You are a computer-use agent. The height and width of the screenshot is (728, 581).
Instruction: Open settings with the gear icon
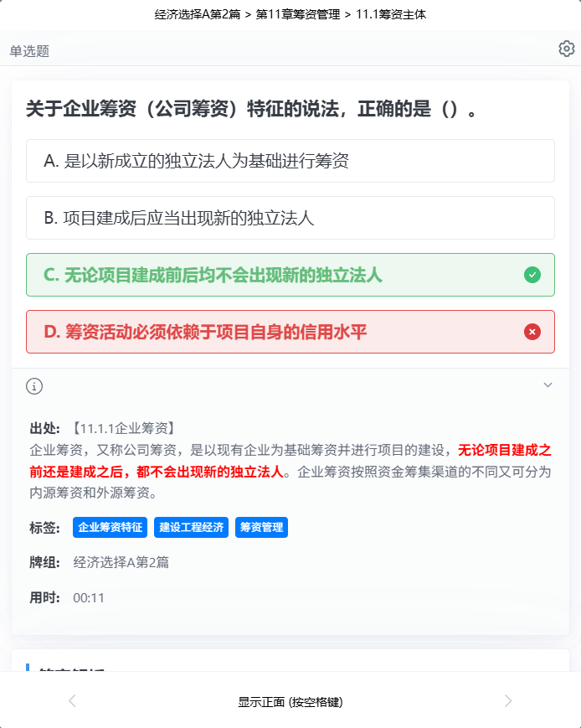coord(566,49)
